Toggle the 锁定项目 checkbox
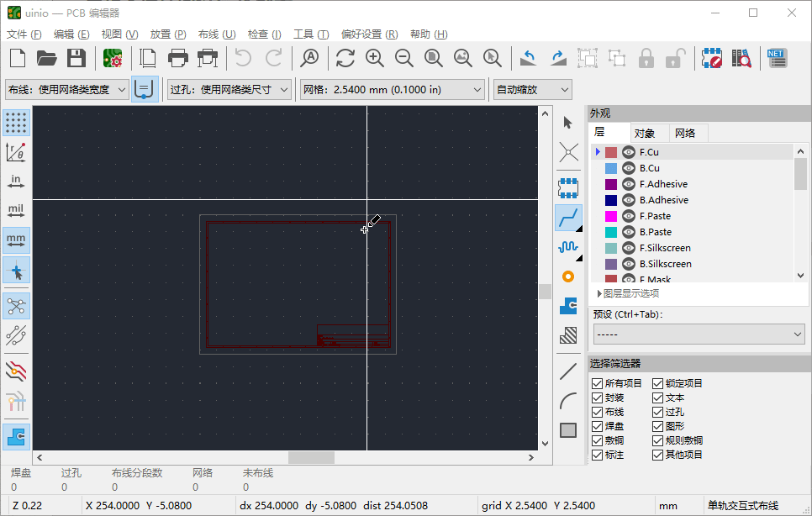Image resolution: width=812 pixels, height=516 pixels. pyautogui.click(x=657, y=383)
